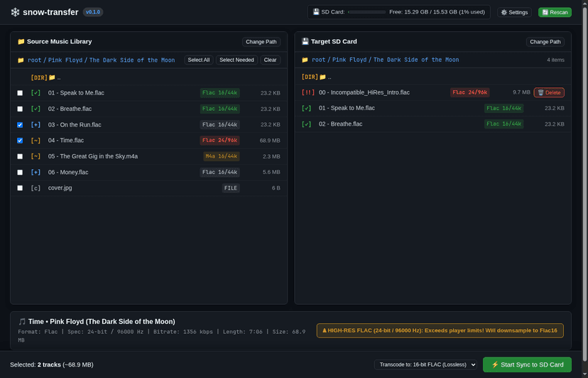
Task: Enable the cover.jpg checkbox
Action: (x=20, y=188)
